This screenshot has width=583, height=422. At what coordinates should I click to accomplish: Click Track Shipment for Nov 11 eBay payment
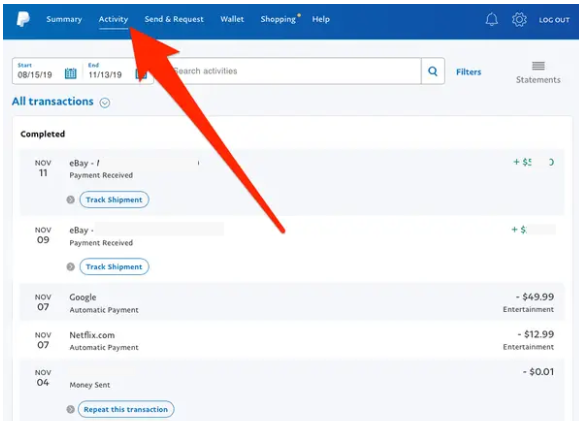(x=114, y=200)
